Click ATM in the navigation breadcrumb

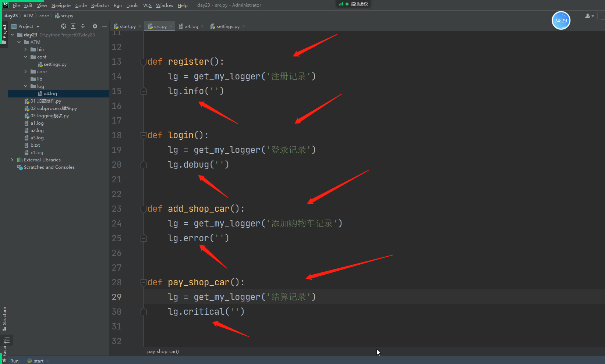point(28,16)
